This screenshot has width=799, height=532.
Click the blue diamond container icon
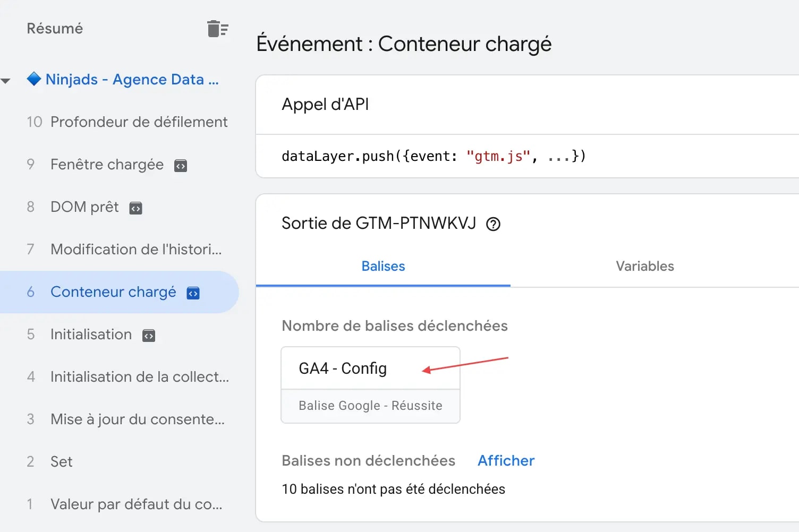click(x=33, y=79)
